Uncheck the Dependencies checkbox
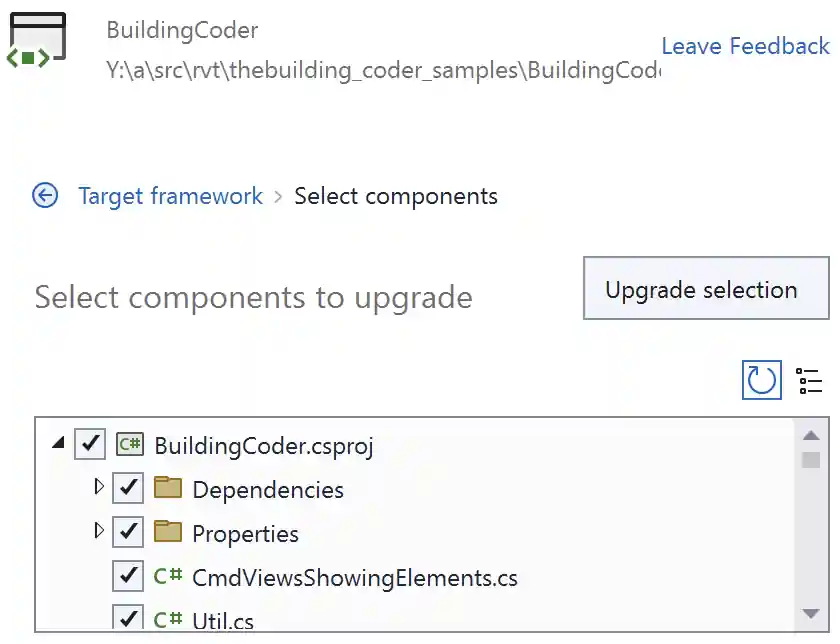 coord(127,489)
